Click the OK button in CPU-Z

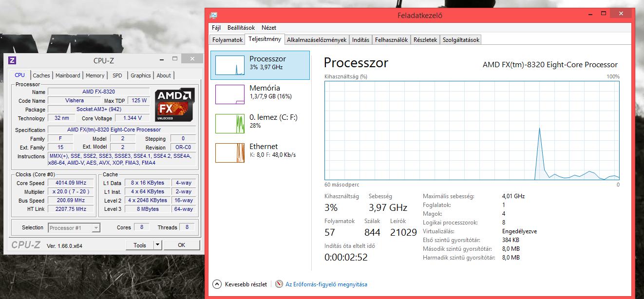[x=181, y=245]
